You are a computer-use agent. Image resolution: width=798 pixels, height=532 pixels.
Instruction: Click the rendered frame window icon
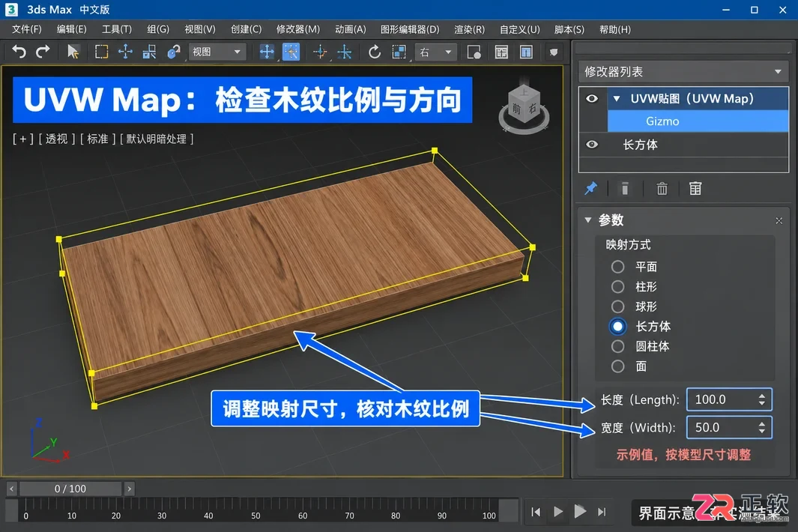[501, 52]
